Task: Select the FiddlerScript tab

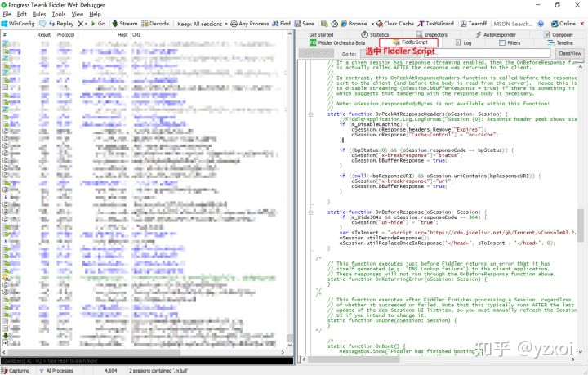Action: [x=408, y=42]
